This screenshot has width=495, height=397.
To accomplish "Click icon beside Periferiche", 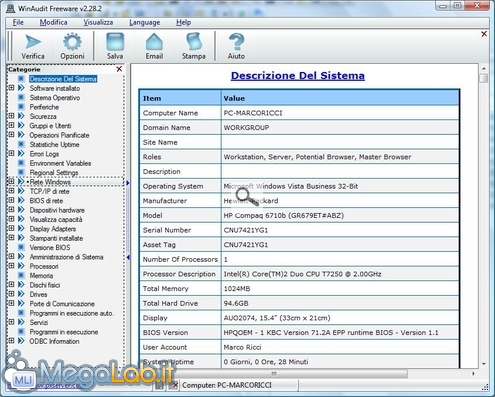I will point(21,107).
